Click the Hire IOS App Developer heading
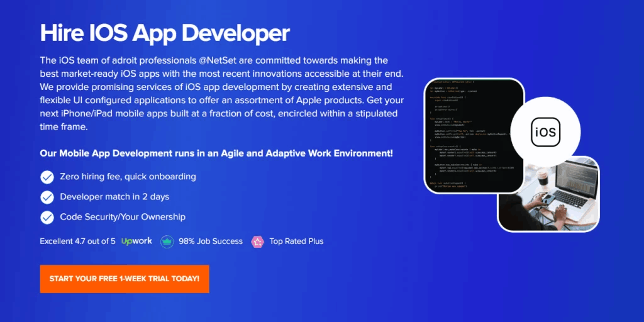The width and height of the screenshot is (644, 322). [x=165, y=33]
